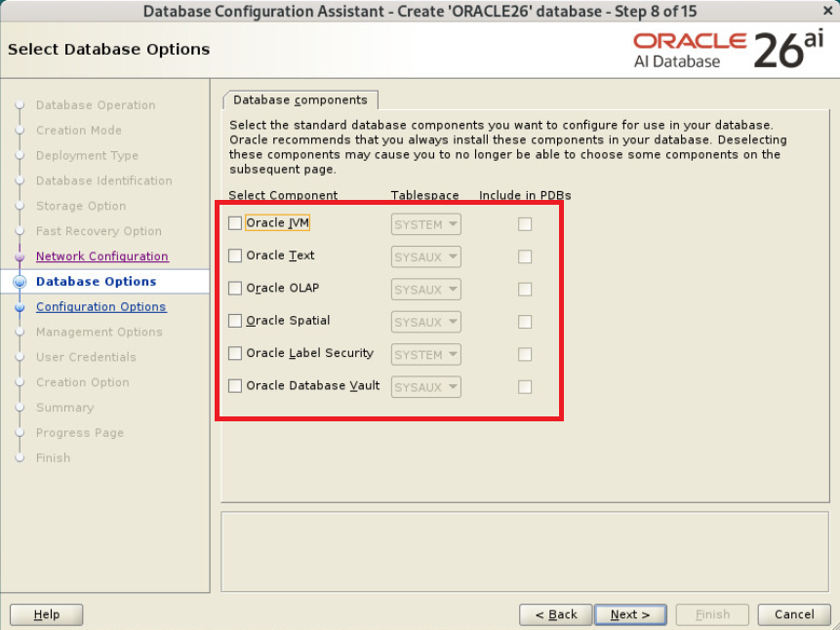Click the Management Options sidebar step
The height and width of the screenshot is (630, 840).
pos(100,332)
